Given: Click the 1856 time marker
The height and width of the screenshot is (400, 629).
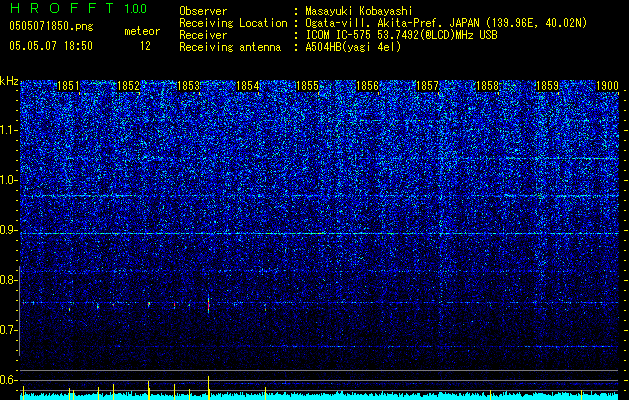Looking at the screenshot, I should click(367, 86).
